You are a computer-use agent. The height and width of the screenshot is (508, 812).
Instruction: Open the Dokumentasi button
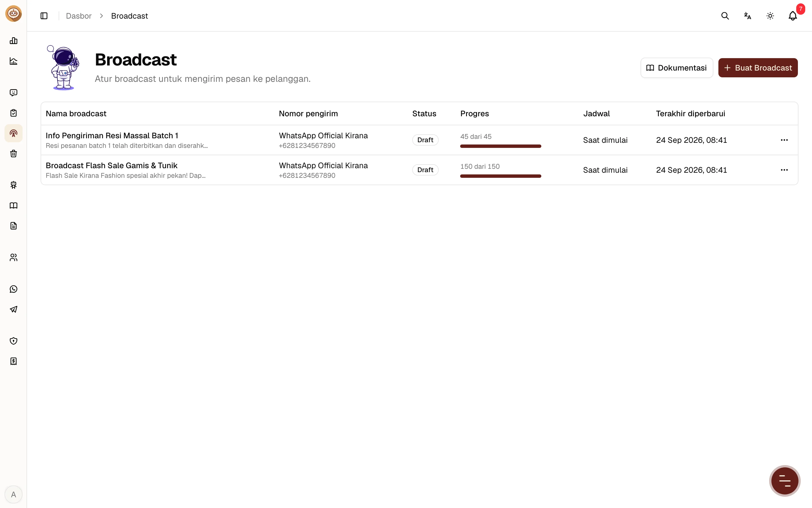pyautogui.click(x=676, y=68)
